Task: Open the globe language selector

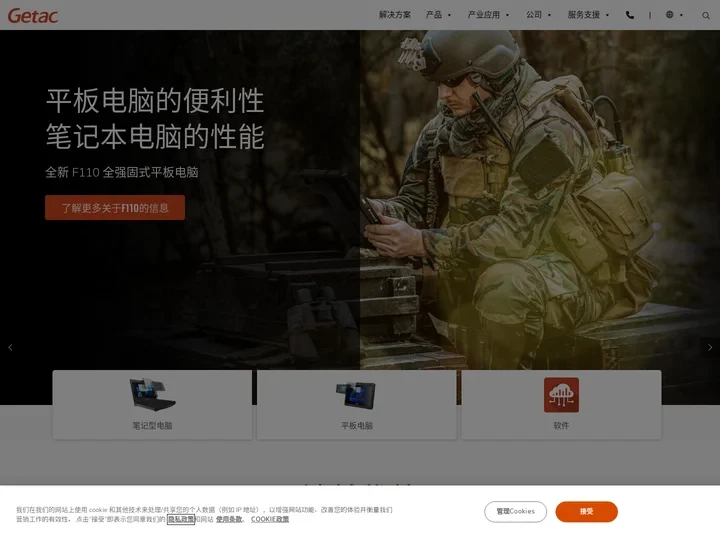Action: coord(674,15)
